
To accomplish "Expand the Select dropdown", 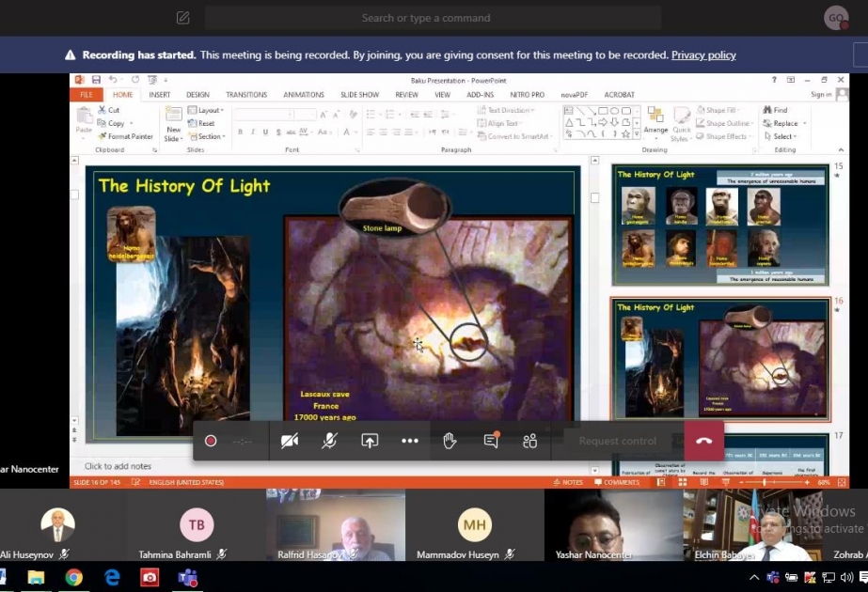I will (x=780, y=136).
